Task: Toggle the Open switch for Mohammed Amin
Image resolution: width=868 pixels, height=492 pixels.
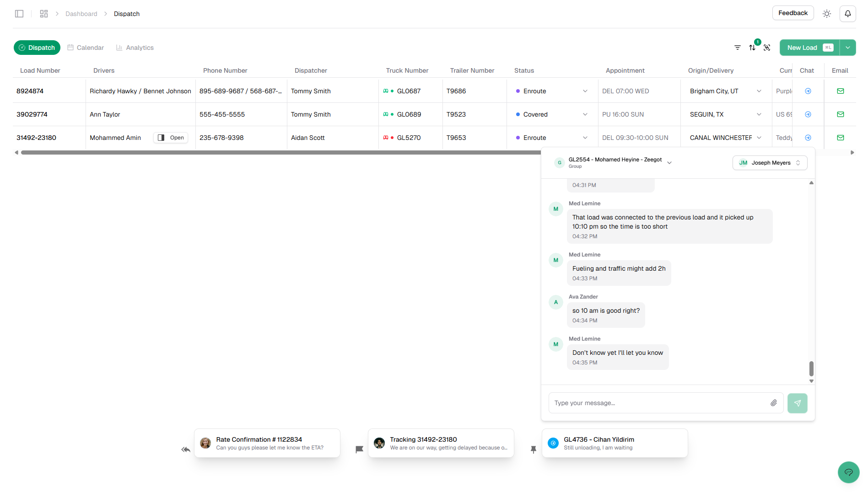Action: coord(170,137)
